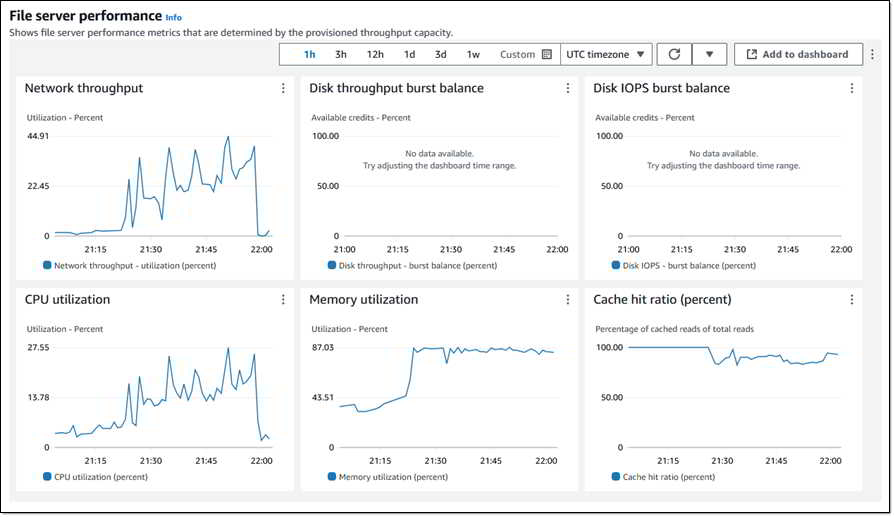This screenshot has height=517, width=894.
Task: Open CPU utilization widget options menu
Action: [x=283, y=300]
